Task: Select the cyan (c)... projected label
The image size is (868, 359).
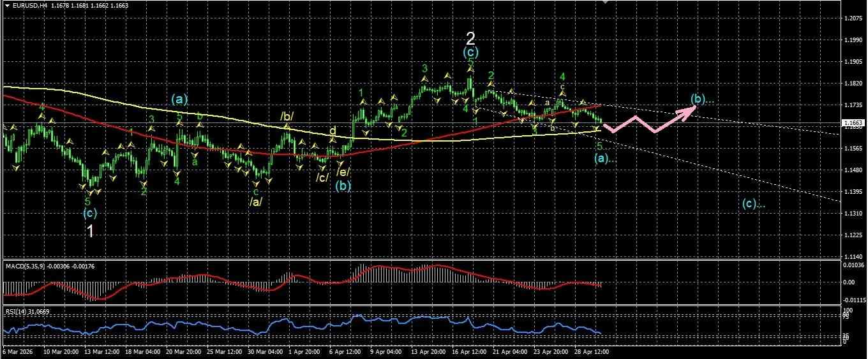Action: coord(754,204)
